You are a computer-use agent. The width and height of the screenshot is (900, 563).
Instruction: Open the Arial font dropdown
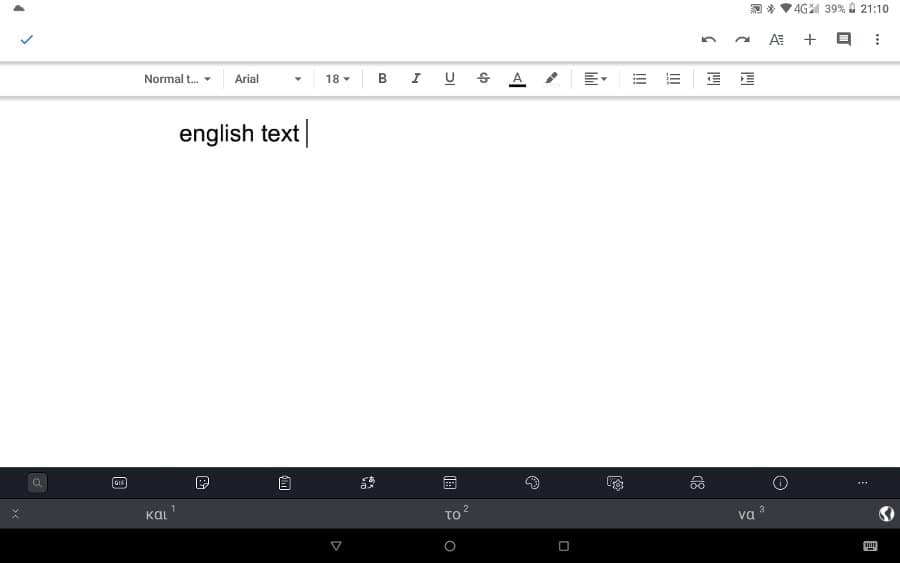(268, 79)
